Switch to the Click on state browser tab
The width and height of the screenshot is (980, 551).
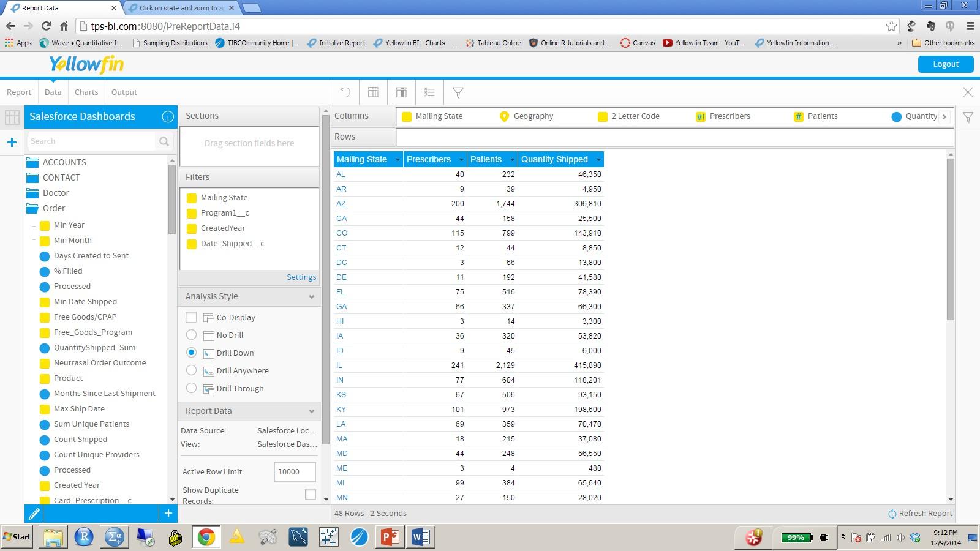tap(181, 8)
